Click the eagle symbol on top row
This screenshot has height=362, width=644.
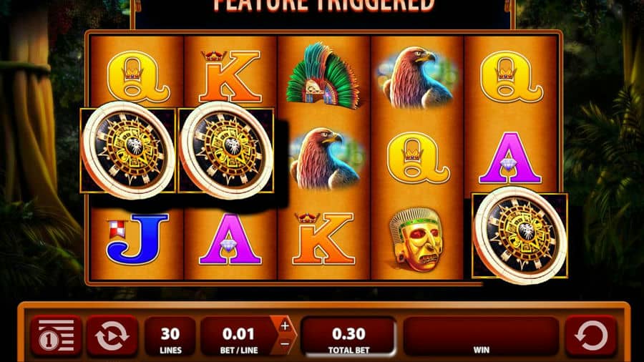416,77
